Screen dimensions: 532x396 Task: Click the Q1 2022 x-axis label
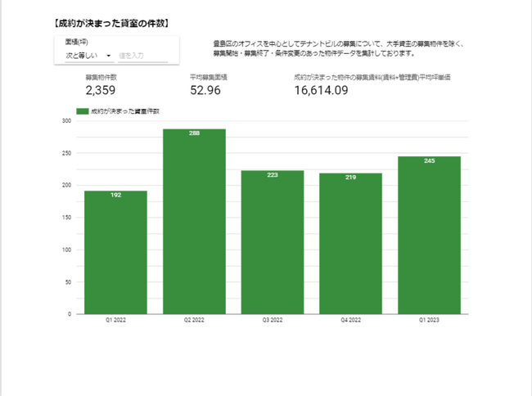tap(115, 322)
